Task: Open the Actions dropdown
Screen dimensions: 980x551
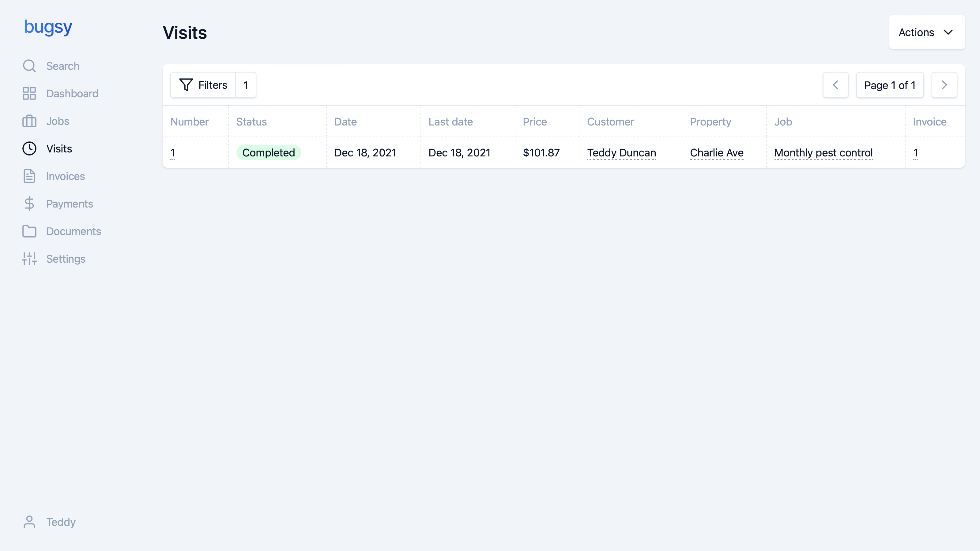Action: pos(926,32)
